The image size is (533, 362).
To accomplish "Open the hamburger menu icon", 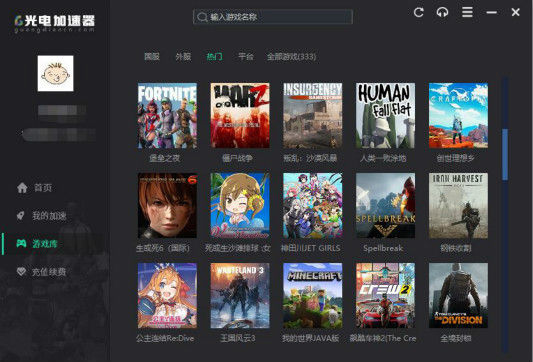I will [467, 12].
